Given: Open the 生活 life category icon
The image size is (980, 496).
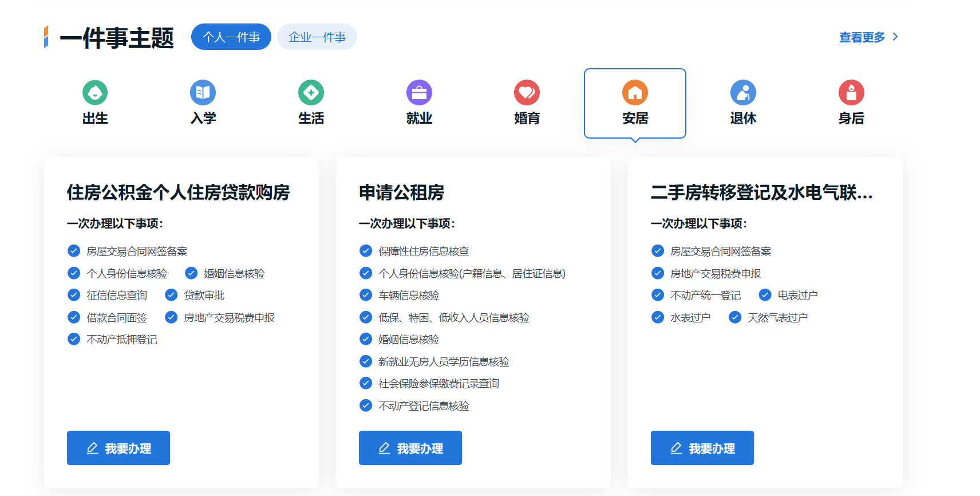Looking at the screenshot, I should pyautogui.click(x=311, y=92).
